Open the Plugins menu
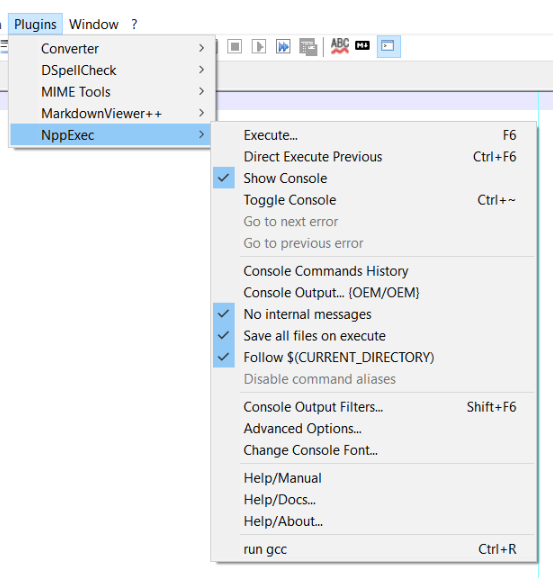The width and height of the screenshot is (553, 578). [35, 24]
